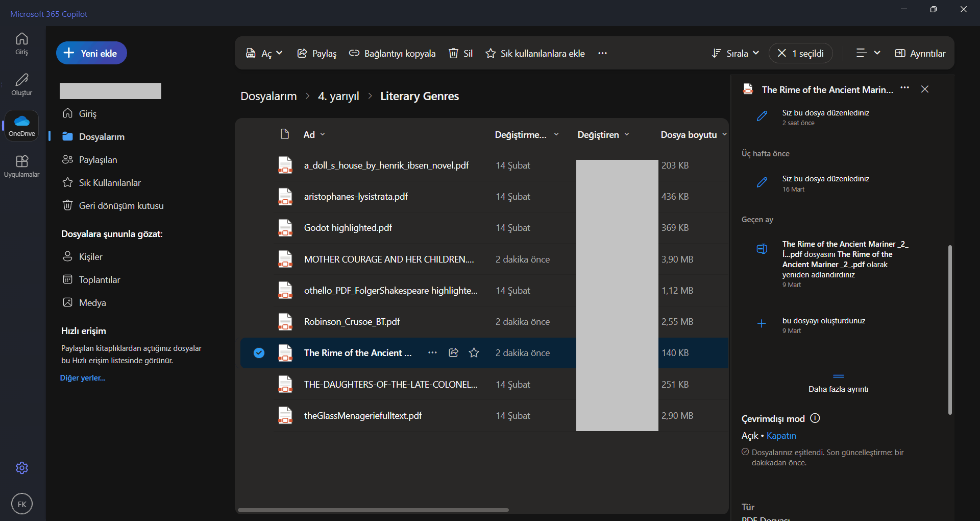Go to 4. yarıyıl breadcrumb
This screenshot has height=521, width=980.
(338, 96)
